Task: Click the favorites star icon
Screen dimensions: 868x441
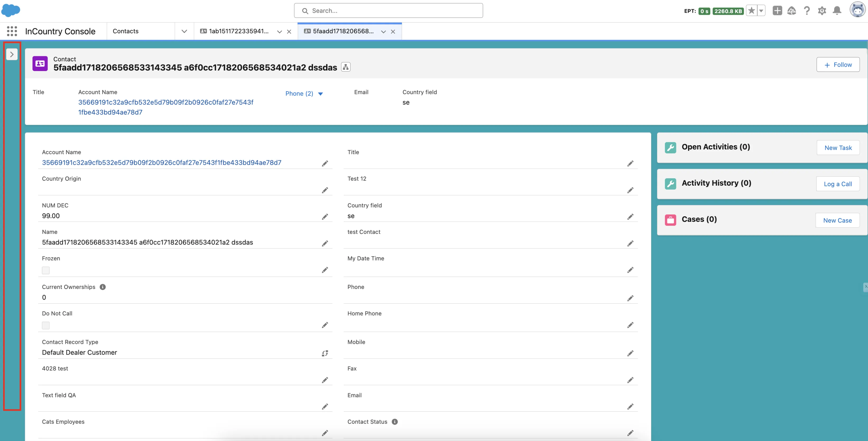Action: click(751, 11)
